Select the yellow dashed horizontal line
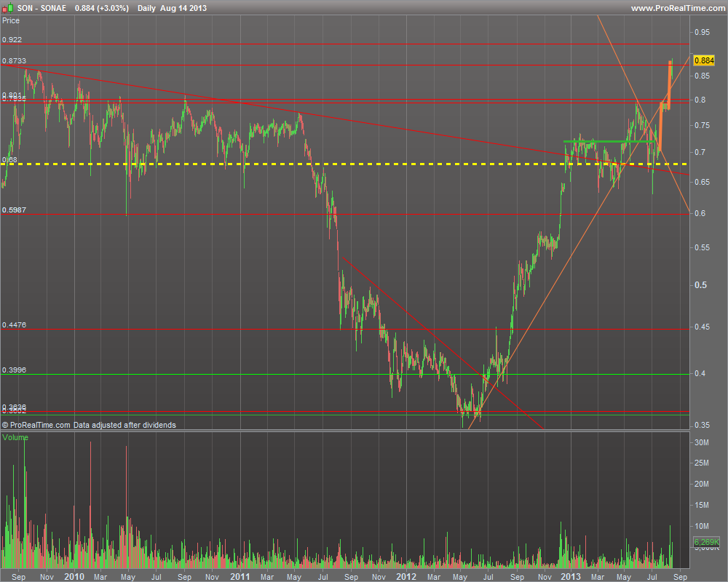Viewport: 728px width, 582px height. 344,164
